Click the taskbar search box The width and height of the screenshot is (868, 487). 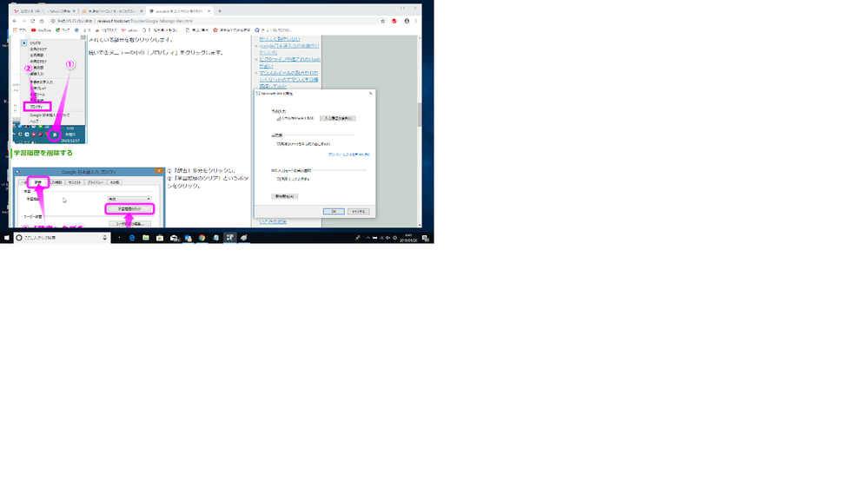62,238
